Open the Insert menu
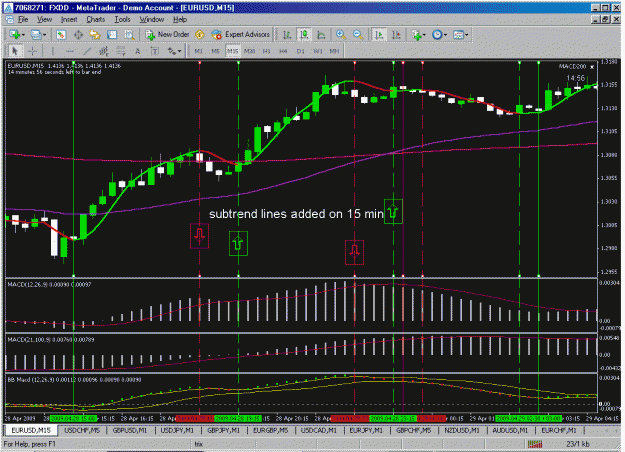This screenshot has height=452, width=625. pos(69,19)
